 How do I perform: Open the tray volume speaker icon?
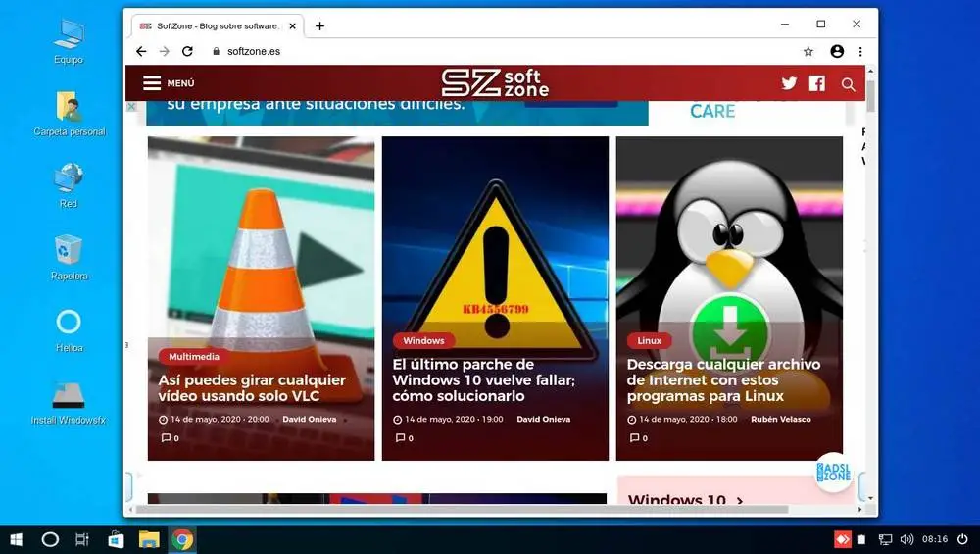tap(906, 539)
